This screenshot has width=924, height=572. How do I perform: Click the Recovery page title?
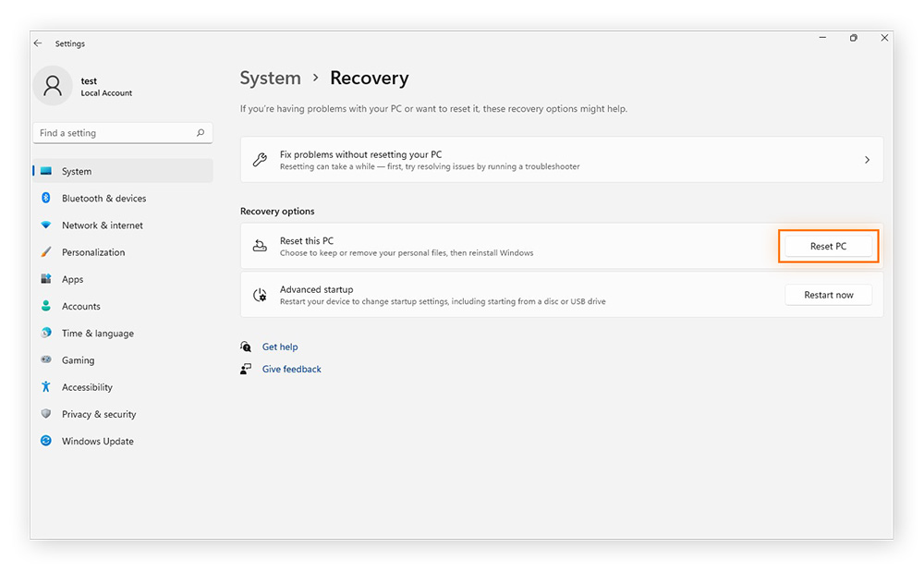[x=370, y=79]
